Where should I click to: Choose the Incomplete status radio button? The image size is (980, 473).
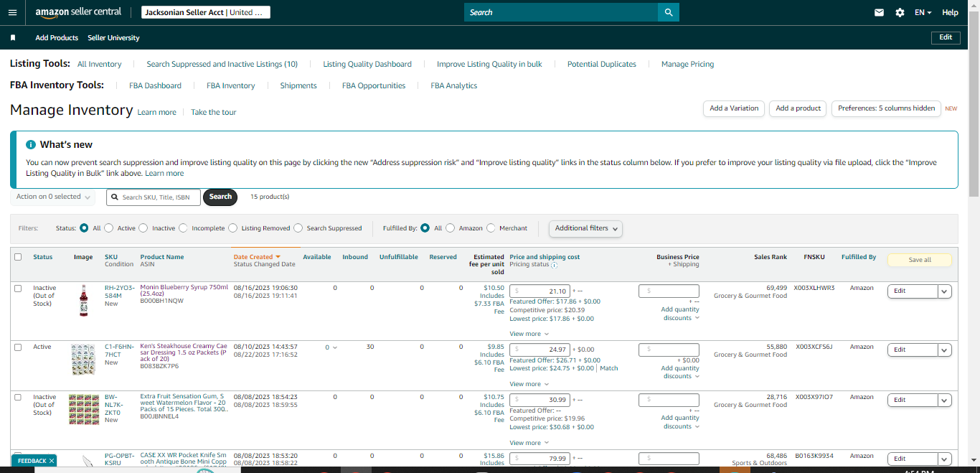point(183,228)
